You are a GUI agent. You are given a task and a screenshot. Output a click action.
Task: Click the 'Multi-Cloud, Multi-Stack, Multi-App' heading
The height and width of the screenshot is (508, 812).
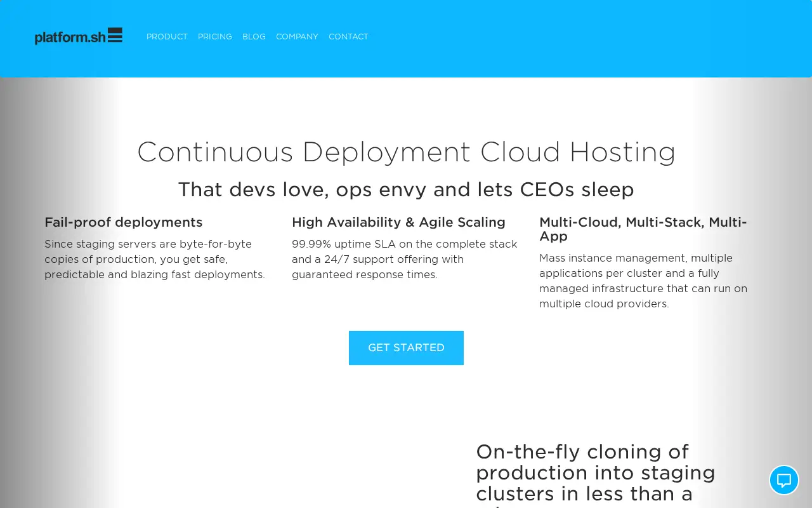pos(643,229)
